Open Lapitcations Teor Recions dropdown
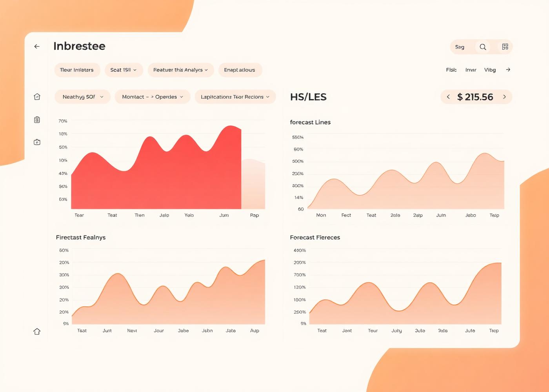Image resolution: width=549 pixels, height=392 pixels. [235, 97]
